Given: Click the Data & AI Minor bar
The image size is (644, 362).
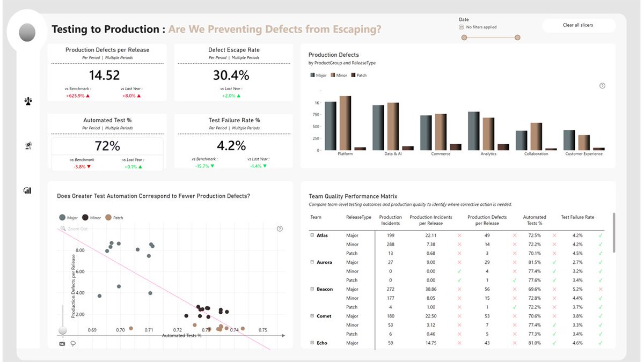Looking at the screenshot, I should click(393, 126).
